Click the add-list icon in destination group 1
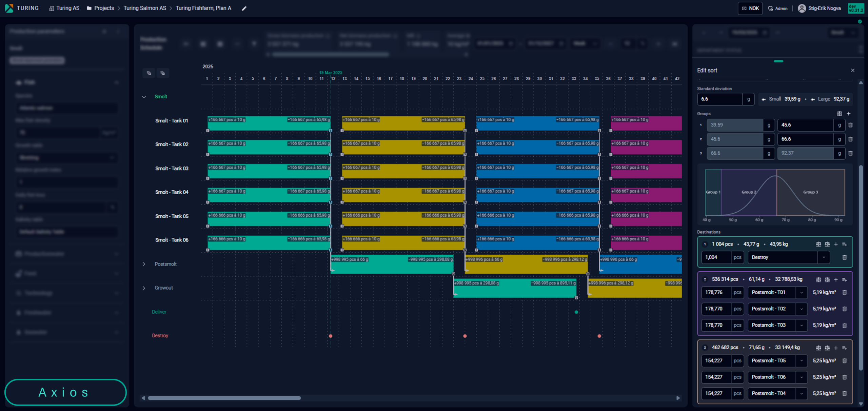The width and height of the screenshot is (868, 411). point(845,244)
